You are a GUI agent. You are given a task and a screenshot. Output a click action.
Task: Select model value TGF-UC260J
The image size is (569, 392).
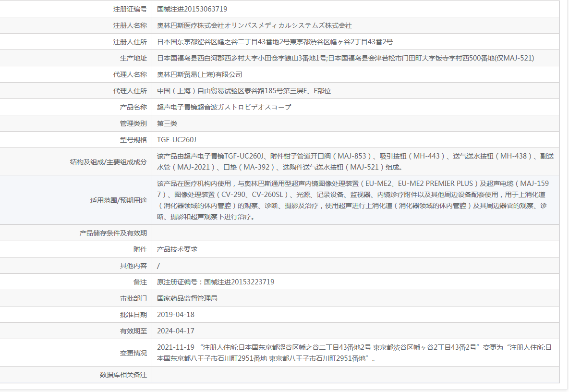tap(176, 140)
